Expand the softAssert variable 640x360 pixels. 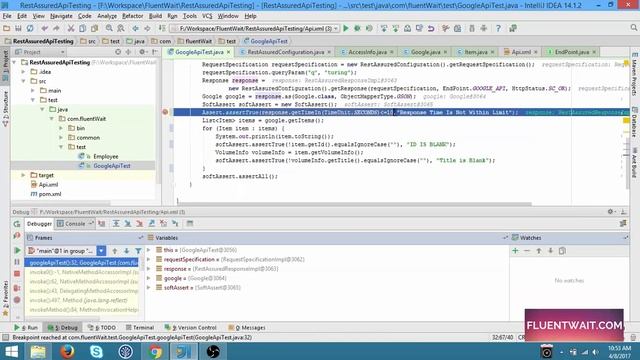pyautogui.click(x=149, y=287)
